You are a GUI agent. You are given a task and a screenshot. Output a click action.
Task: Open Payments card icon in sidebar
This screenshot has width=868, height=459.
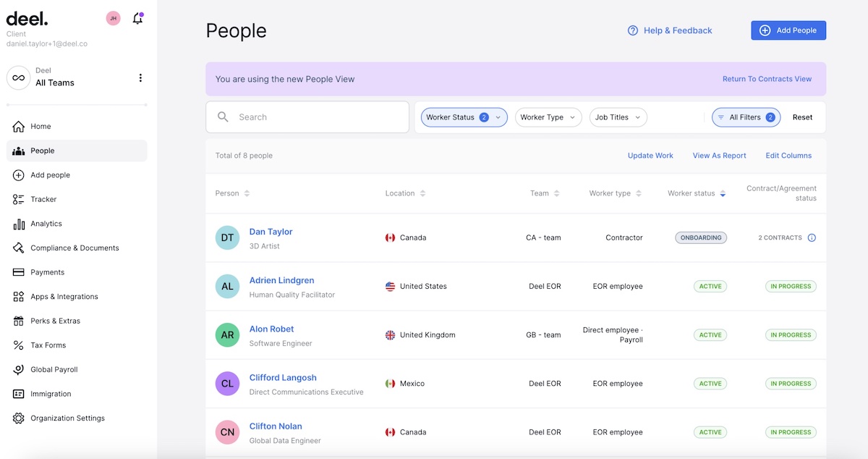[x=19, y=272]
